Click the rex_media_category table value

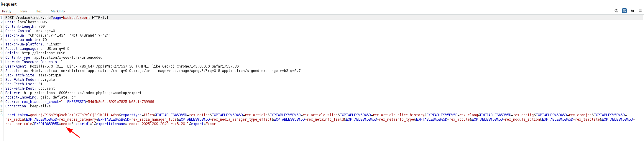[78, 119]
